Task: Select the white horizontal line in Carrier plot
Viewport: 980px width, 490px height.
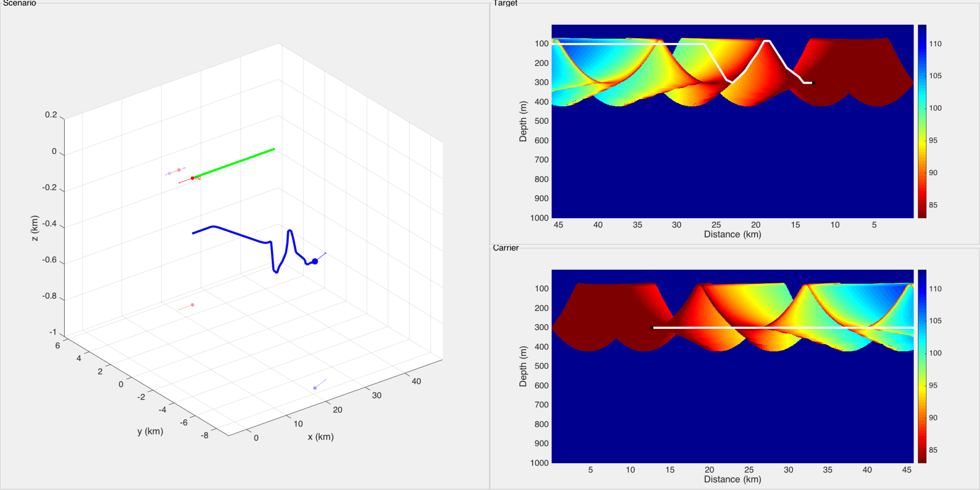Action: 783,327
